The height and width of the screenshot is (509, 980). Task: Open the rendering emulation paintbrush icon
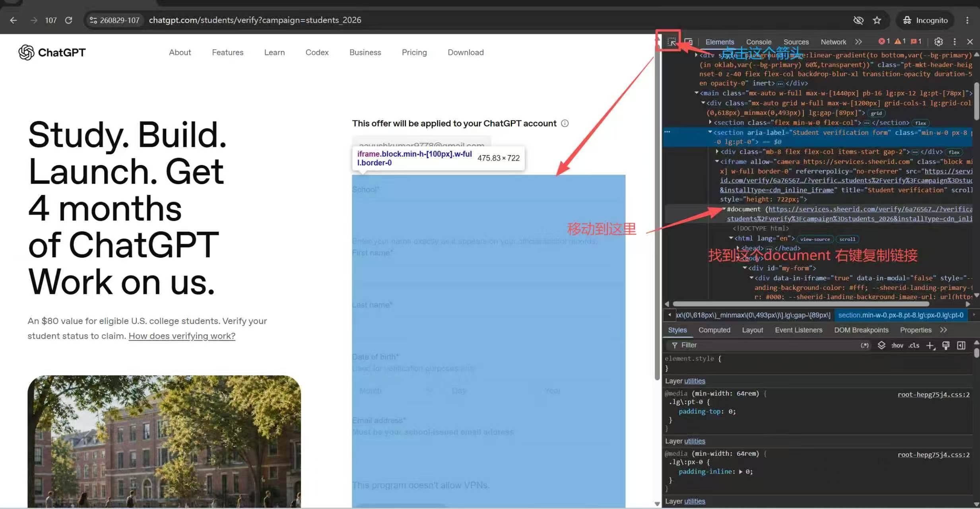[946, 345]
